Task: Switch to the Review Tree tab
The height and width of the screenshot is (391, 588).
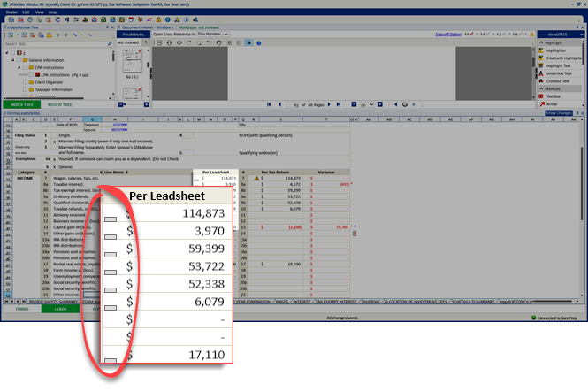Action: (x=60, y=103)
